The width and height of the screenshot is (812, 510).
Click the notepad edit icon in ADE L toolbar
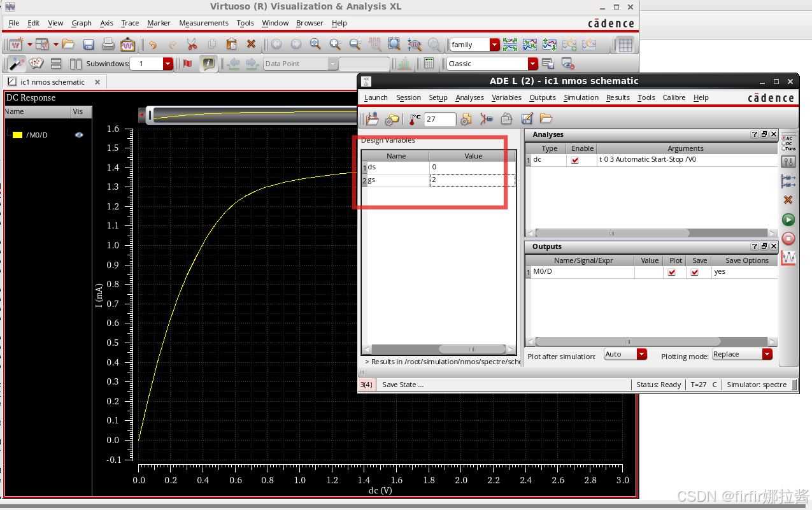point(527,118)
